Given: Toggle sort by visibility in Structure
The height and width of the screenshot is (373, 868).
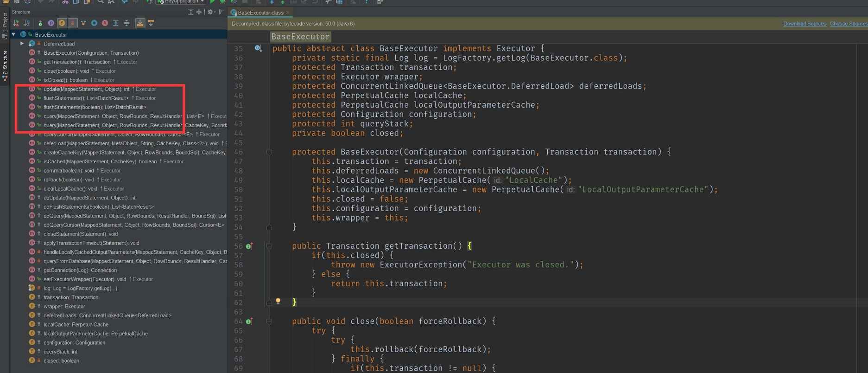Looking at the screenshot, I should click(x=16, y=23).
